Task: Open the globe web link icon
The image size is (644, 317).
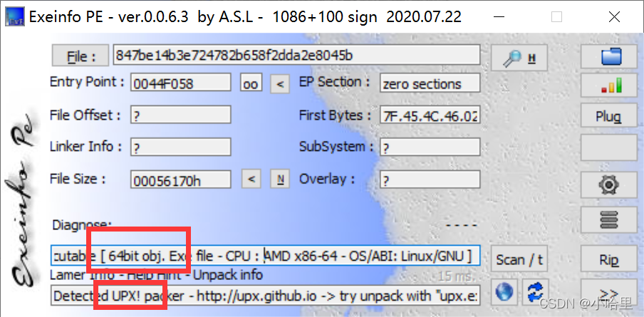Action: click(504, 292)
